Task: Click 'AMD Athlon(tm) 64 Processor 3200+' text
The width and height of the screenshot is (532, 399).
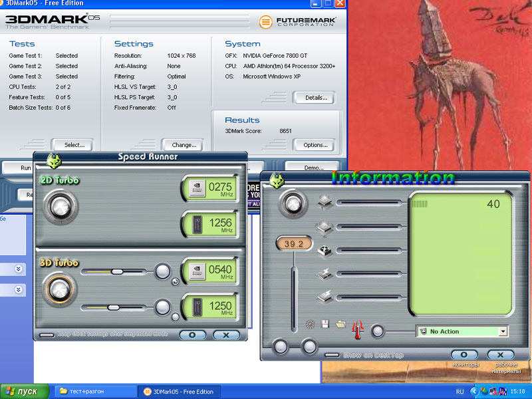Action: (x=289, y=66)
